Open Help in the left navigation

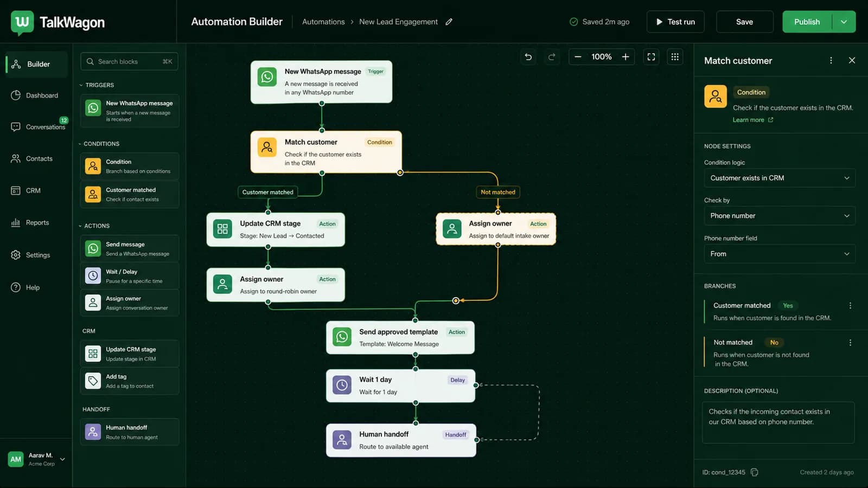coord(25,287)
